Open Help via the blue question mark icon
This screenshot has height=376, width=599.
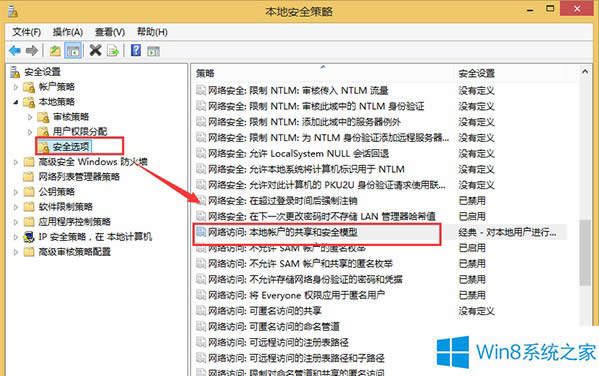point(136,50)
